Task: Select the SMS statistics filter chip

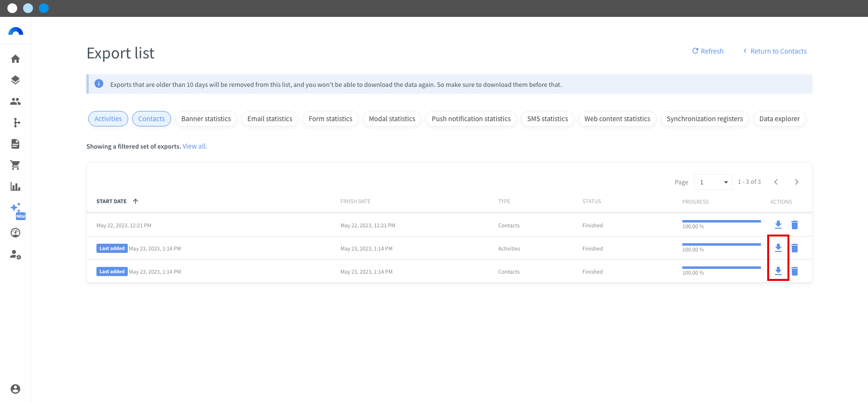Action: [547, 119]
